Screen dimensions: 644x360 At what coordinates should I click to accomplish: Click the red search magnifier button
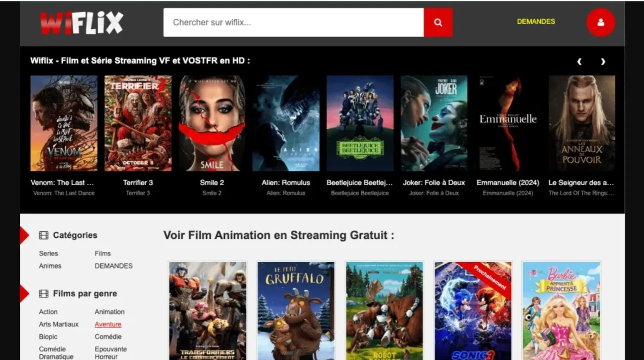[x=438, y=22]
